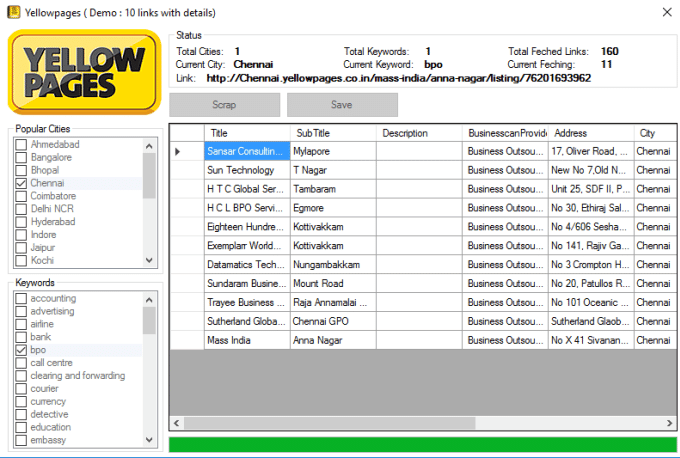Click the Title column header
The image size is (680, 458).
point(247,133)
